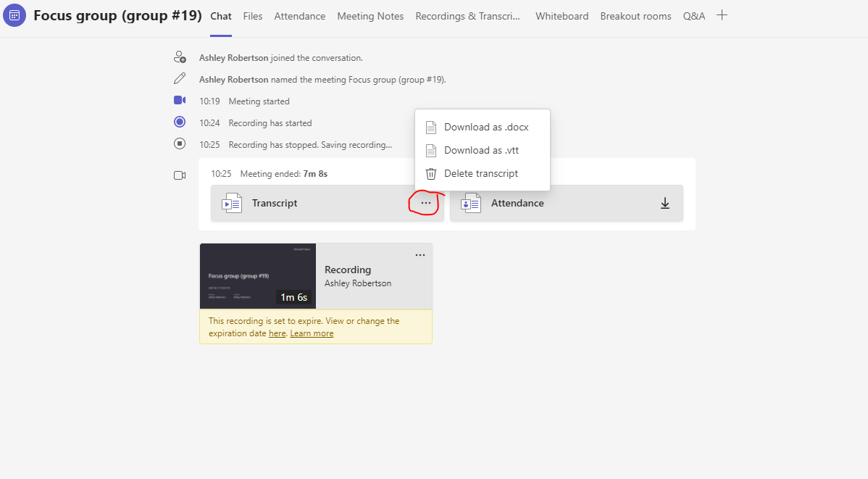The height and width of the screenshot is (479, 868).
Task: Click the document icon beside Download as .docx
Action: click(x=431, y=128)
